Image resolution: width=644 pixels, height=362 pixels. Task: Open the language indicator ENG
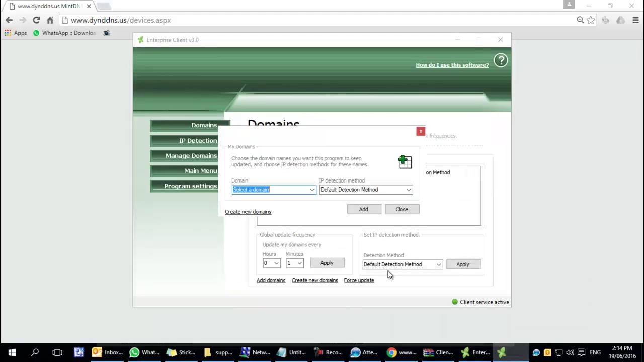click(x=595, y=352)
